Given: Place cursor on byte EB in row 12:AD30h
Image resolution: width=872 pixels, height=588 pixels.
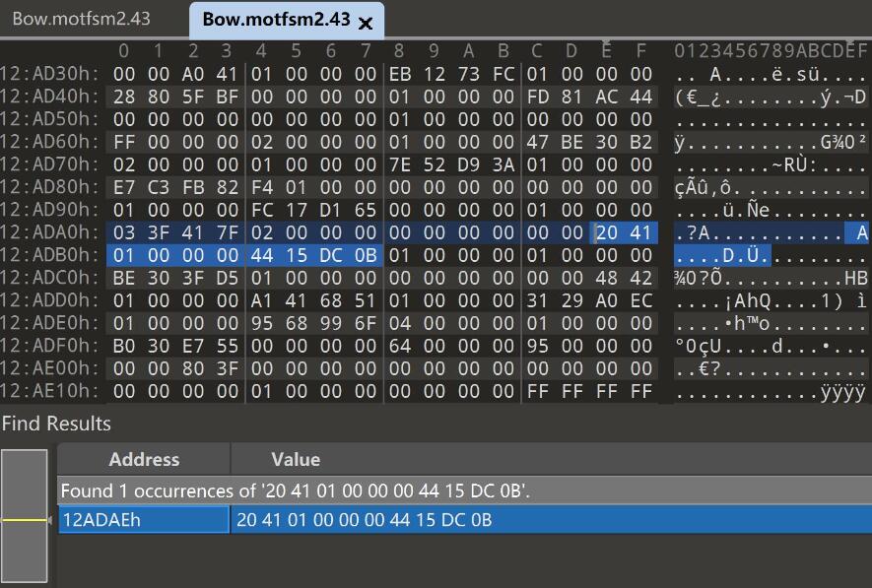Looking at the screenshot, I should [400, 74].
